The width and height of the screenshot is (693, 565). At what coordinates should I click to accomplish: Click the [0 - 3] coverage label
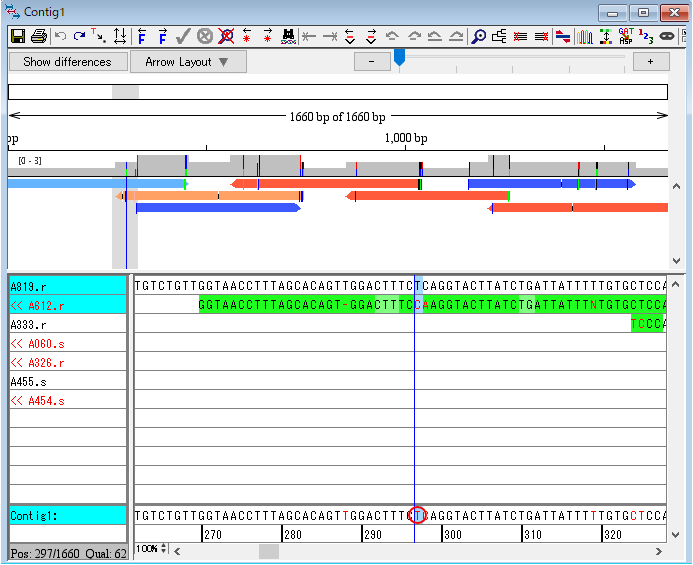pos(30,161)
